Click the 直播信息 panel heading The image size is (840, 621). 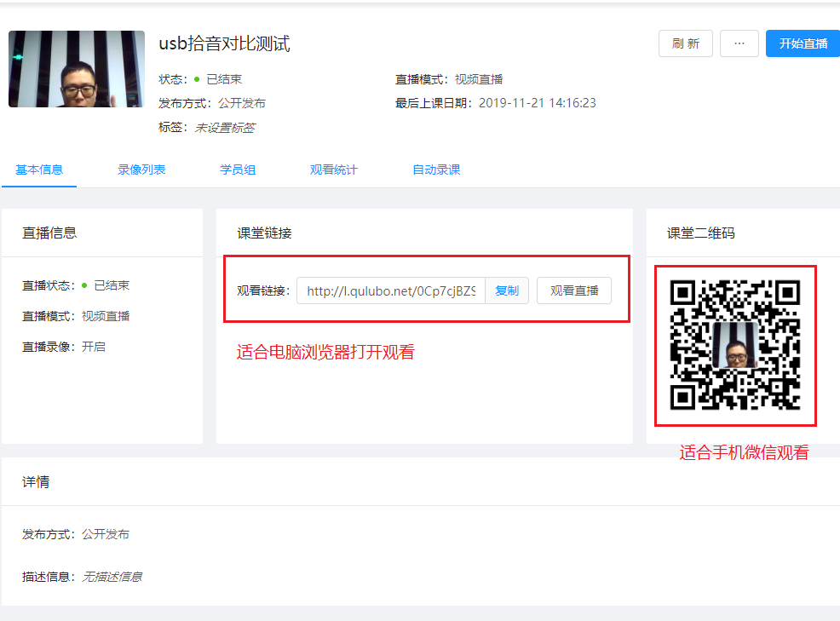tap(49, 233)
